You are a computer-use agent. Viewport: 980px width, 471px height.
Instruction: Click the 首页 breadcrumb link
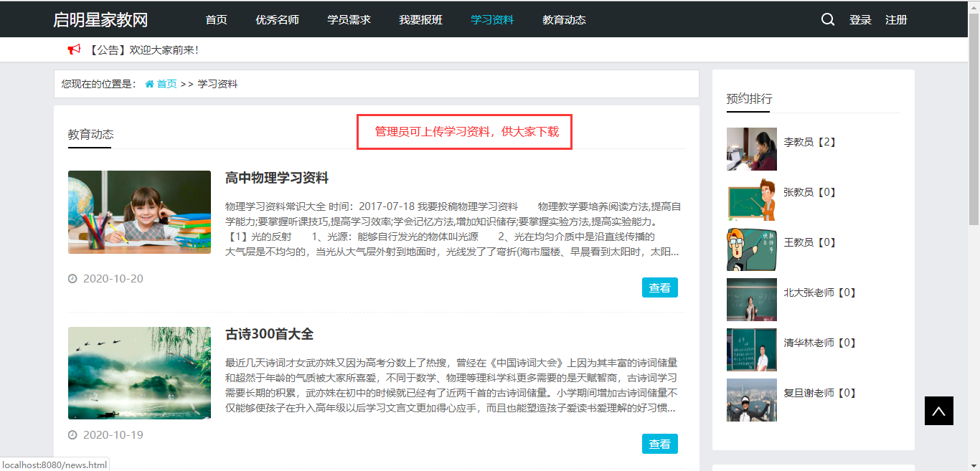(166, 84)
